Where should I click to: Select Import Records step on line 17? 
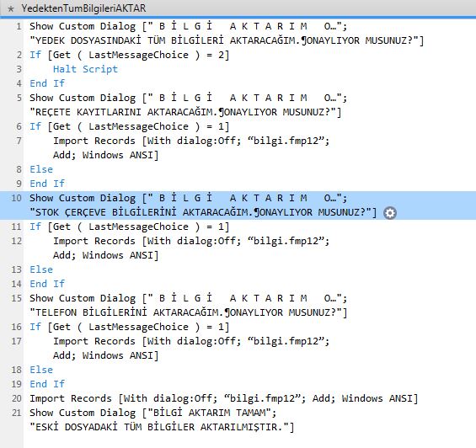[x=191, y=348]
